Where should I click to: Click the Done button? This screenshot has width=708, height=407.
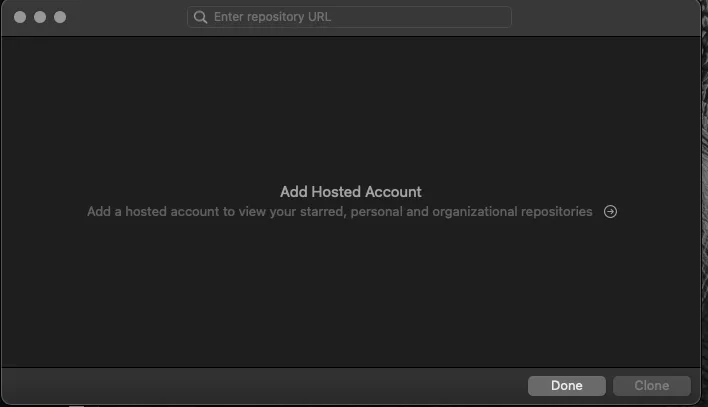click(567, 386)
